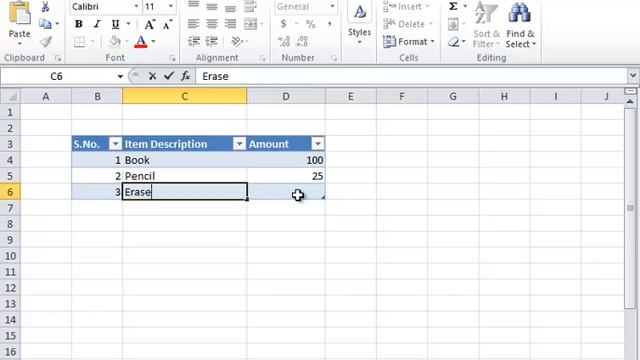Decrease decimal places
This screenshot has width=640, height=360.
pos(302,41)
